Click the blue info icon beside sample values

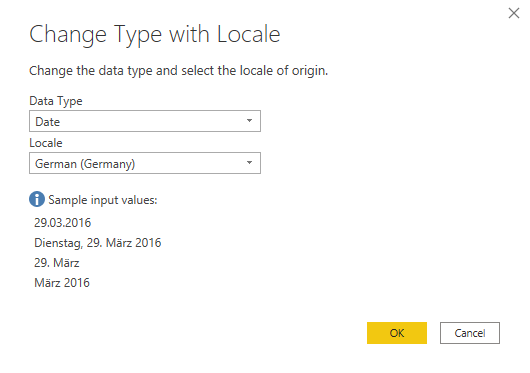point(37,199)
